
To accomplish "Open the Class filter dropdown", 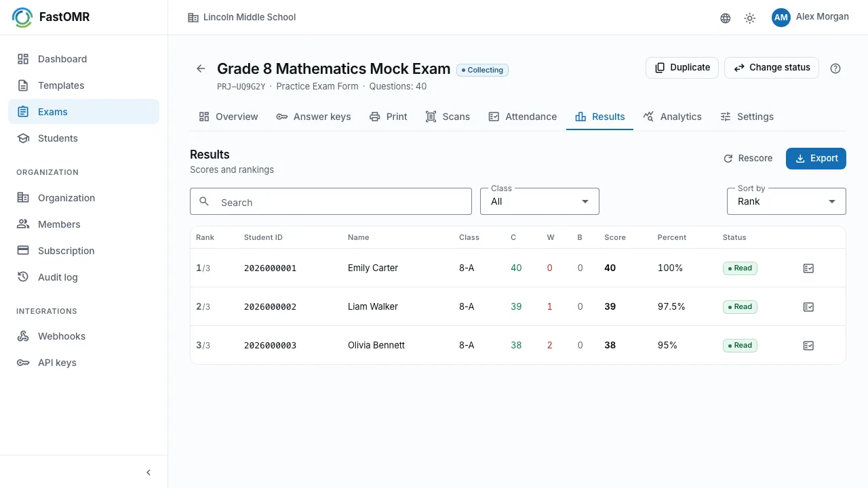I will [x=540, y=201].
